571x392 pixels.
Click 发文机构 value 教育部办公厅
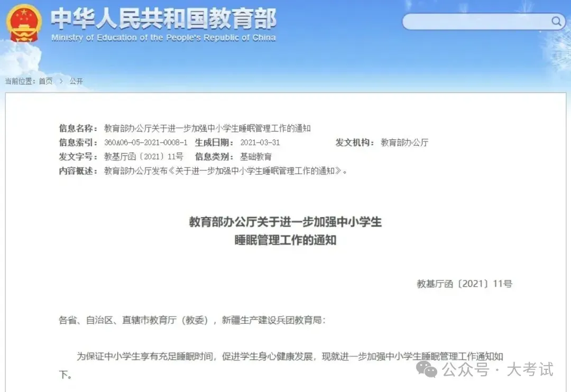[404, 142]
